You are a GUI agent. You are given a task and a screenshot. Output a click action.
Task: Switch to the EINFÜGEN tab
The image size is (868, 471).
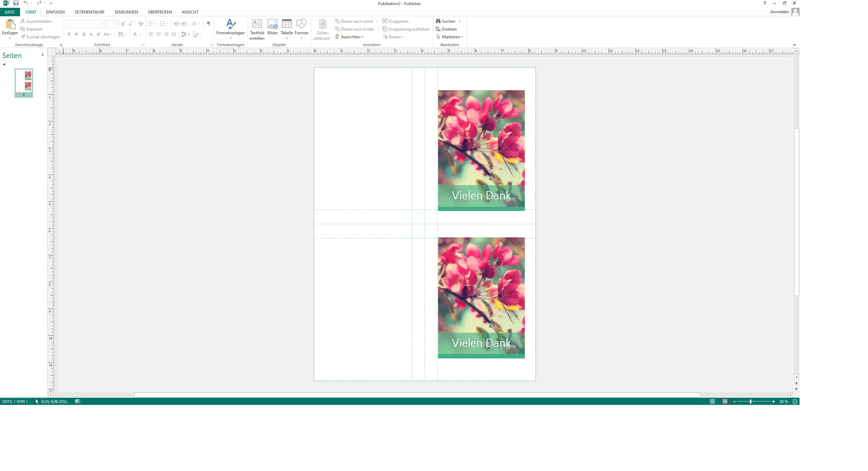[x=55, y=12]
